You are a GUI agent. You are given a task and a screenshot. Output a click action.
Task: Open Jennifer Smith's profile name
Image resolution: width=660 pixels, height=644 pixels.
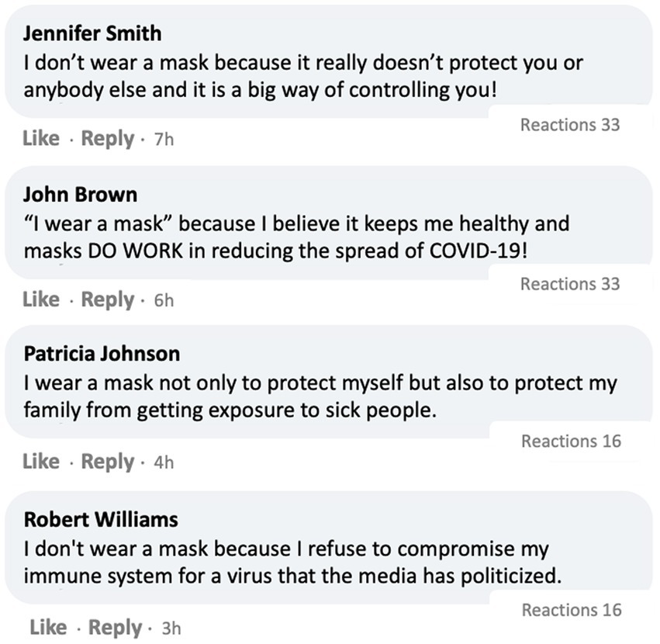(92, 33)
